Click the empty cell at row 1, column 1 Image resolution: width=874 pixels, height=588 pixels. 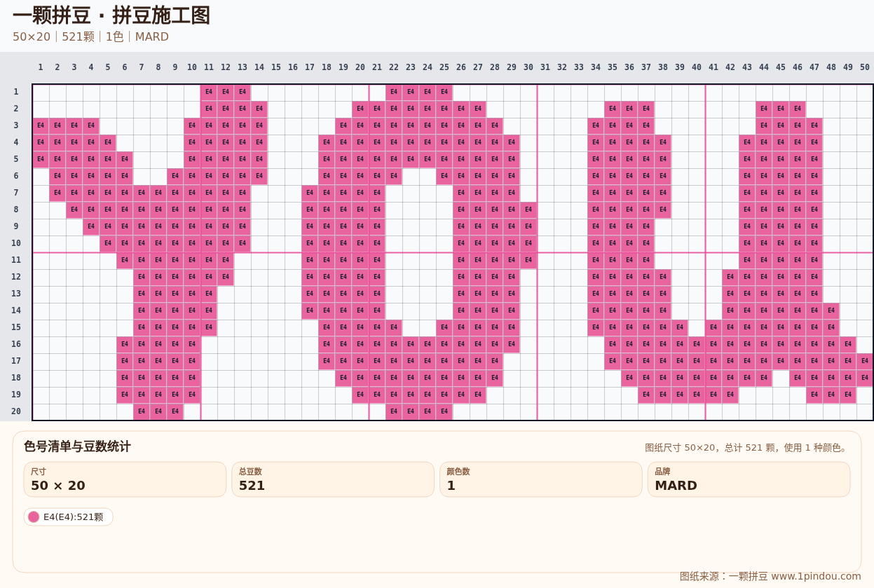[41, 92]
